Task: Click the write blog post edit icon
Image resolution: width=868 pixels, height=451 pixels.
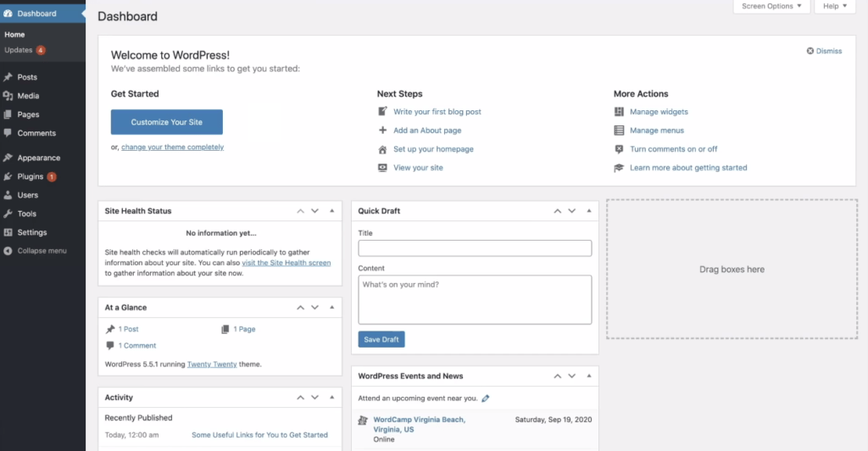Action: tap(382, 111)
